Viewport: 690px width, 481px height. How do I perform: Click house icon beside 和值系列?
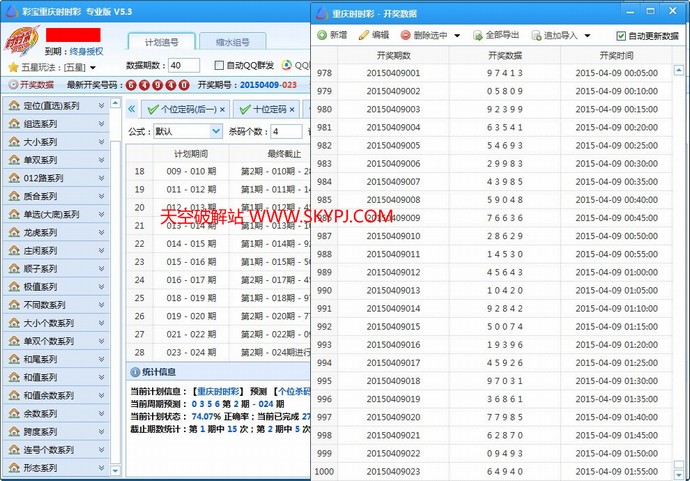coord(15,377)
